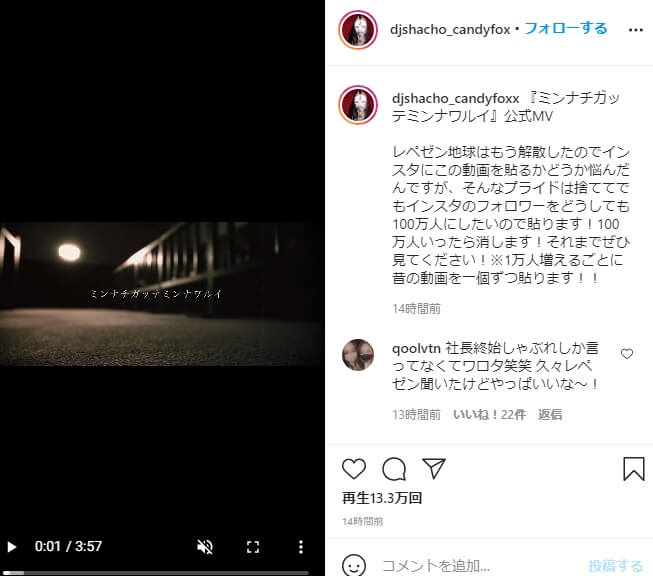This screenshot has width=653, height=576.
Task: Click the video progress bar
Action: pyautogui.click(x=156, y=573)
